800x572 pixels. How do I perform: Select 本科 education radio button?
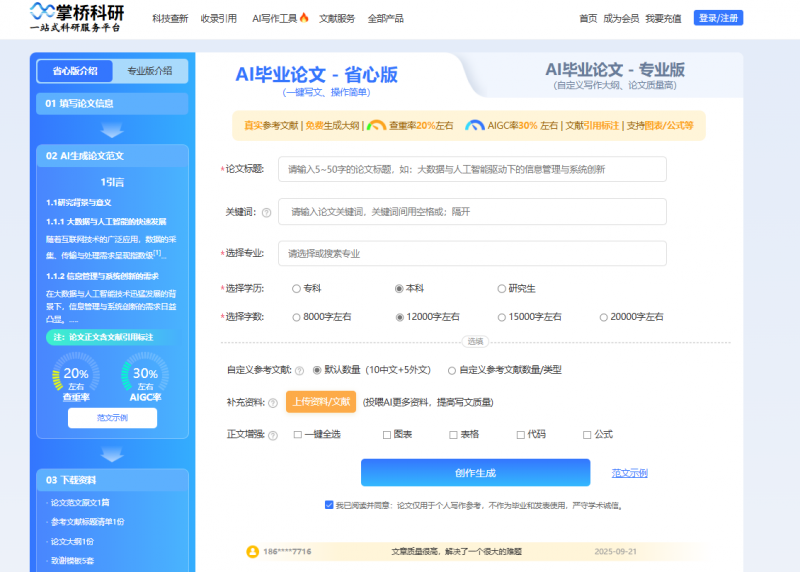coord(399,289)
